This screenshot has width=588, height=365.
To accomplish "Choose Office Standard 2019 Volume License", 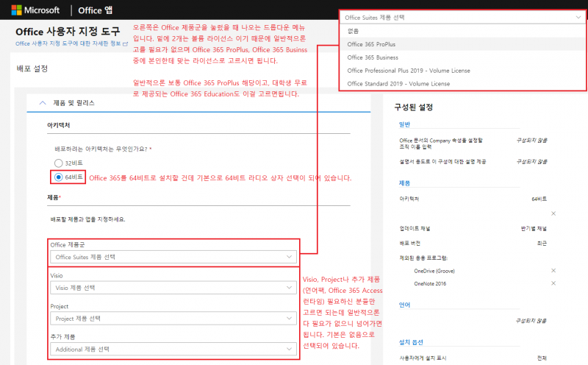I will (x=462, y=83).
